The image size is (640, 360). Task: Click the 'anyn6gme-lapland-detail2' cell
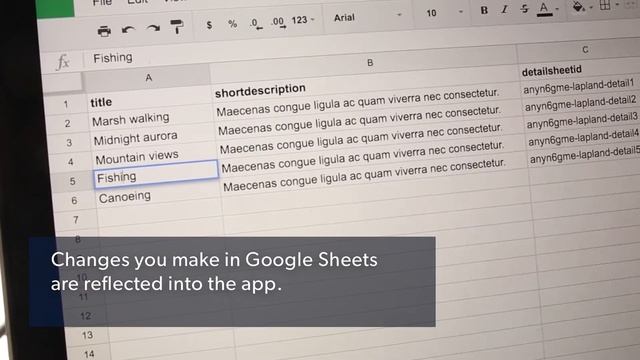click(580, 104)
